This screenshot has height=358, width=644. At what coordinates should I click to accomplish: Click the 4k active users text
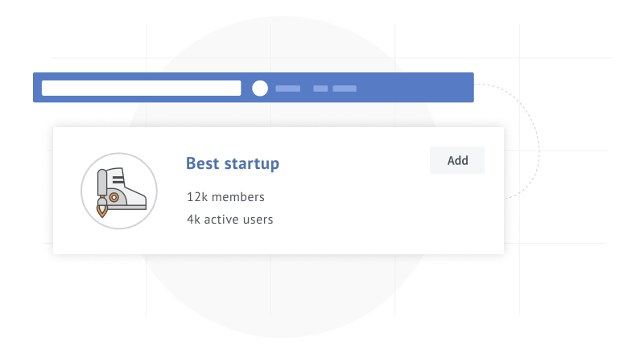[229, 219]
